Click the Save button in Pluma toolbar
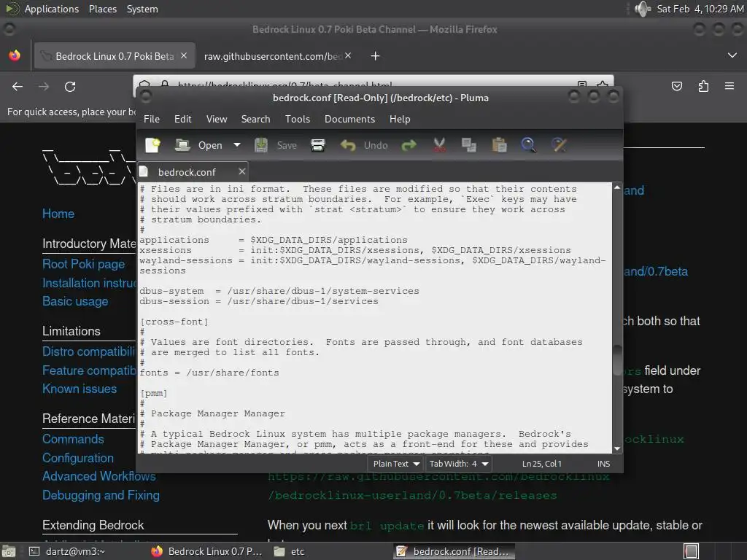 (x=276, y=145)
